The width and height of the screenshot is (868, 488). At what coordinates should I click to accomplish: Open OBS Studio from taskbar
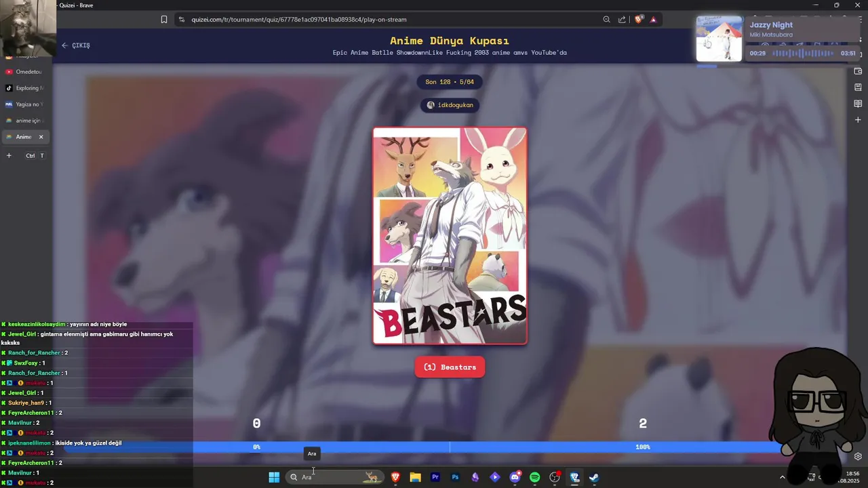[x=555, y=477]
